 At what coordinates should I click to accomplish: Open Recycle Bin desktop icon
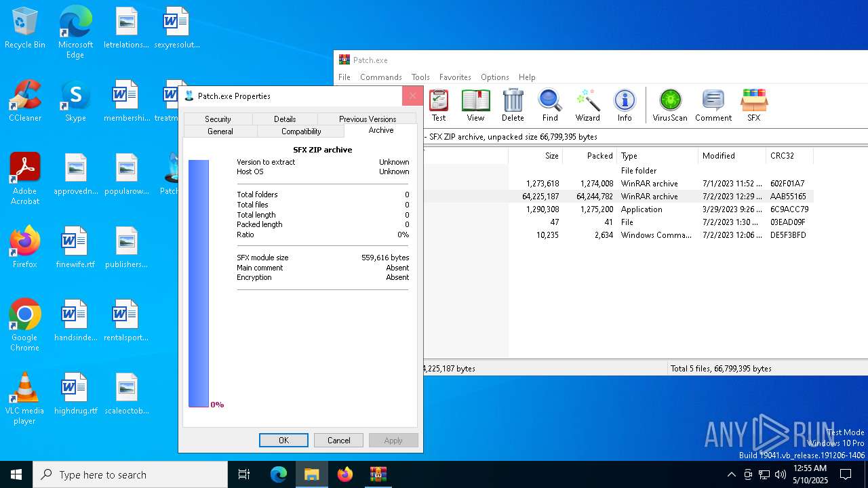pos(24,28)
